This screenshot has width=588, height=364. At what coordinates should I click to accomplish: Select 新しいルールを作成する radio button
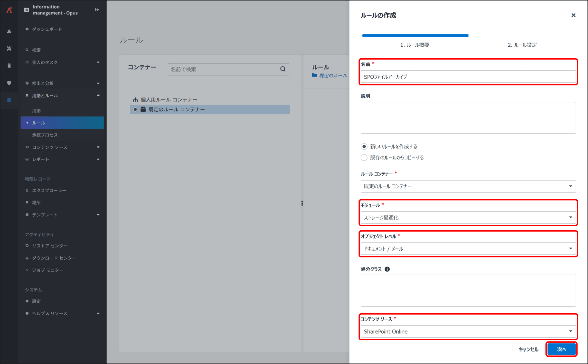pyautogui.click(x=364, y=146)
